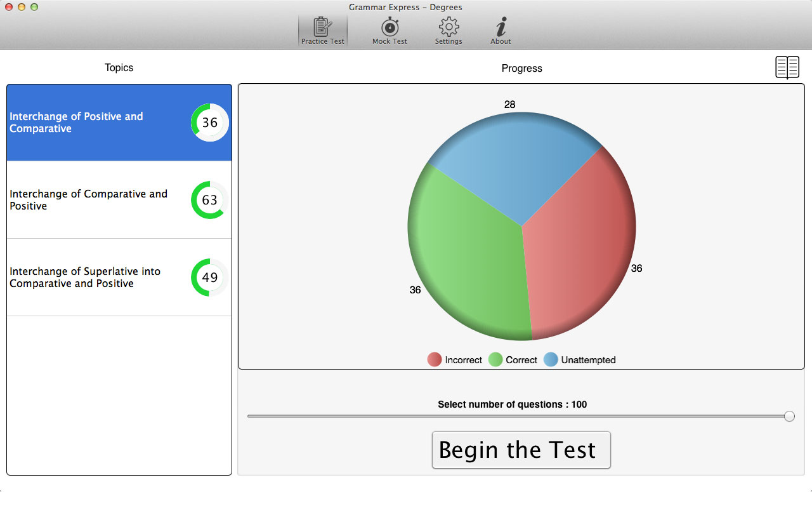Click the red Incorrect legend swatch
The width and height of the screenshot is (812, 508).
click(x=435, y=360)
